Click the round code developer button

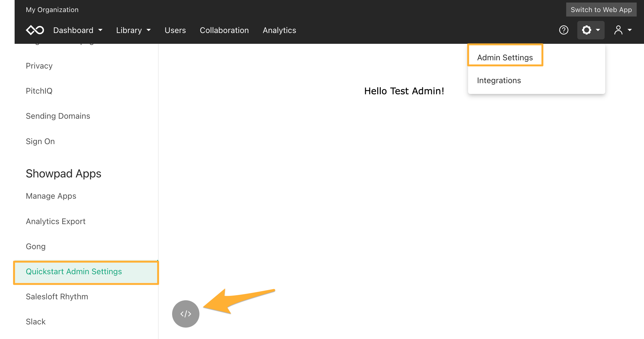186,314
